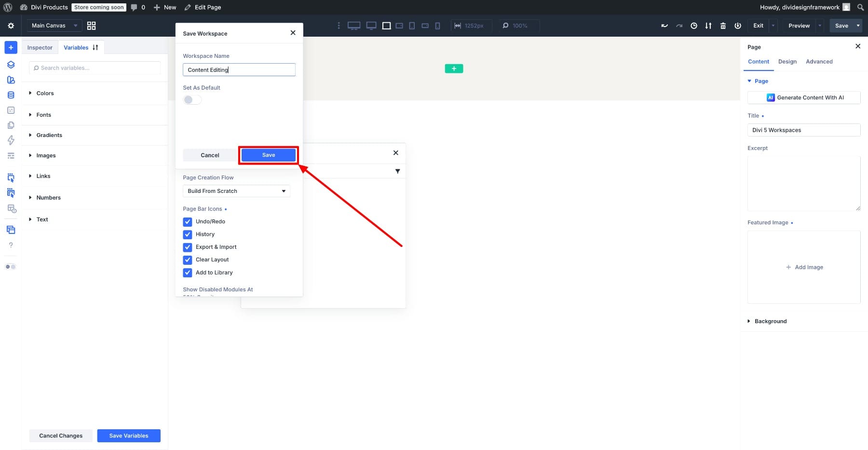The height and width of the screenshot is (450, 868).
Task: Click the Clear Layout trash icon
Action: pyautogui.click(x=723, y=26)
